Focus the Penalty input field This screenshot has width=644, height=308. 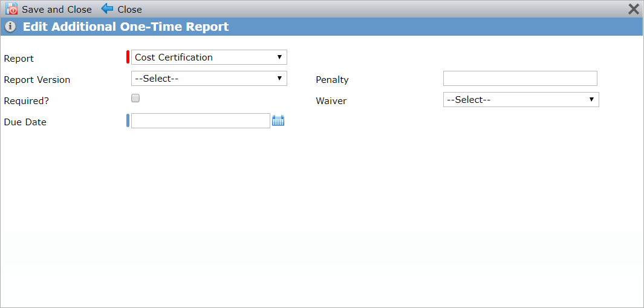[520, 79]
